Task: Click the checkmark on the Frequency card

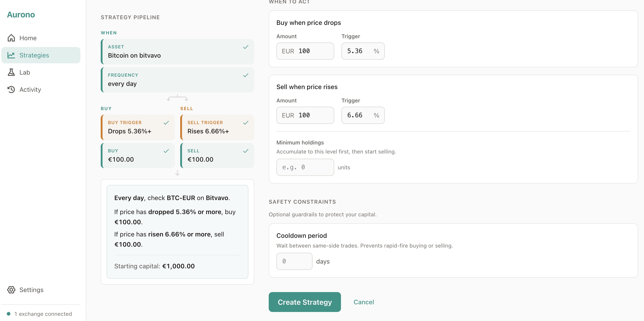Action: 245,75
